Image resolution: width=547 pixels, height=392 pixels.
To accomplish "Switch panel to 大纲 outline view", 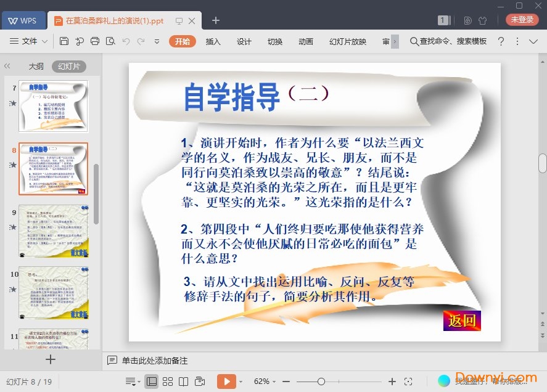I will point(36,67).
